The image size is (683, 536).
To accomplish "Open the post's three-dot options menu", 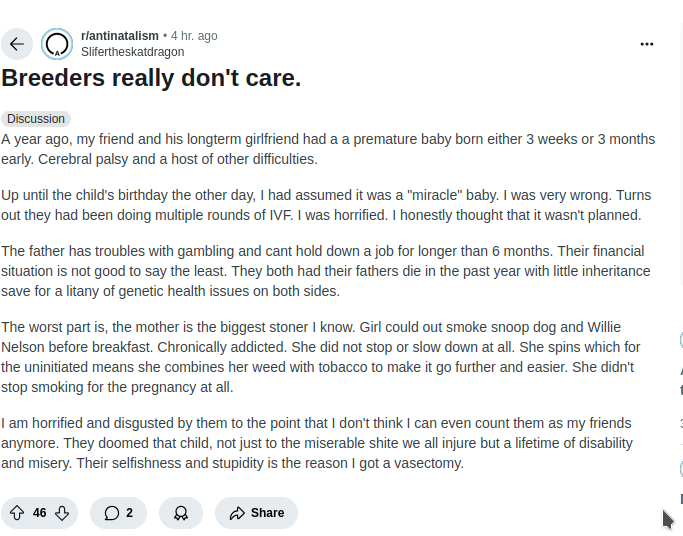I will (647, 44).
